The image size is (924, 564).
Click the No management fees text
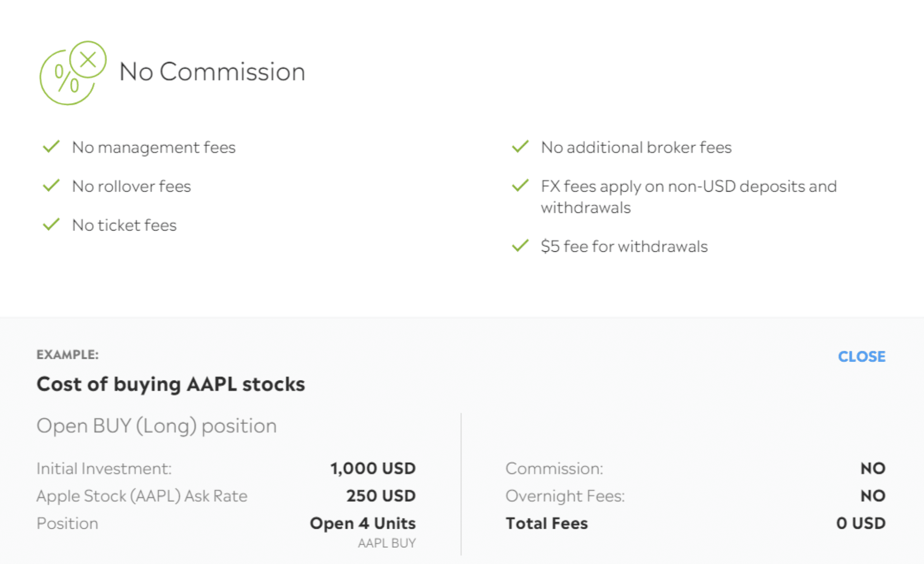tap(154, 147)
